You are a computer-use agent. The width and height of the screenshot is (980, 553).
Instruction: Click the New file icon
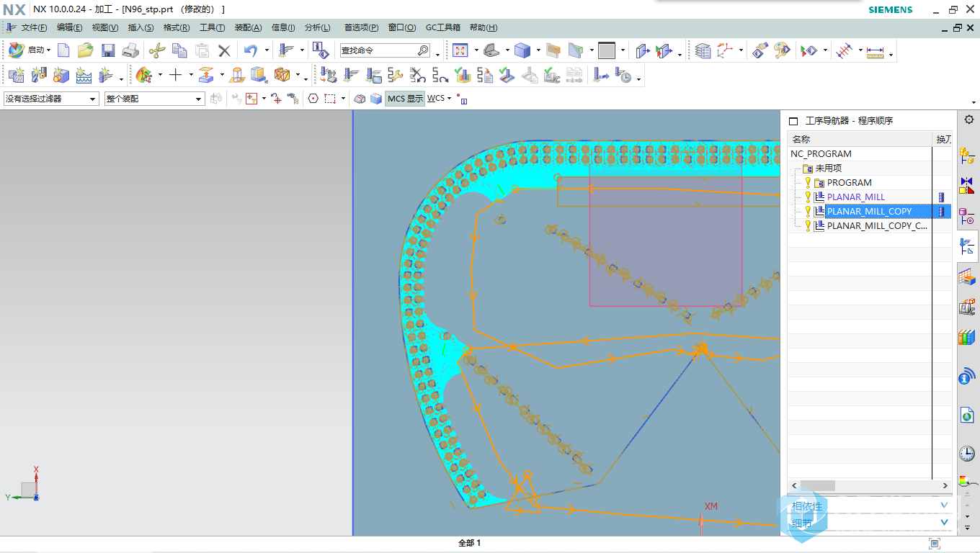click(x=63, y=50)
